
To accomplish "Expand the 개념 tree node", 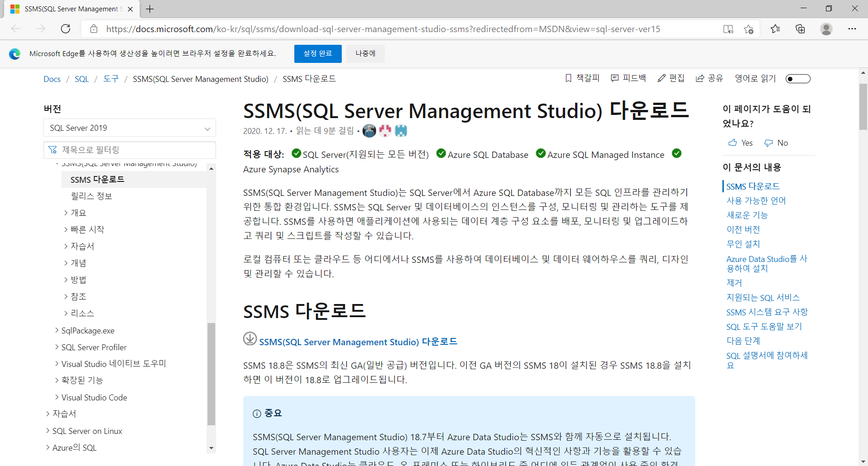I will pos(66,263).
